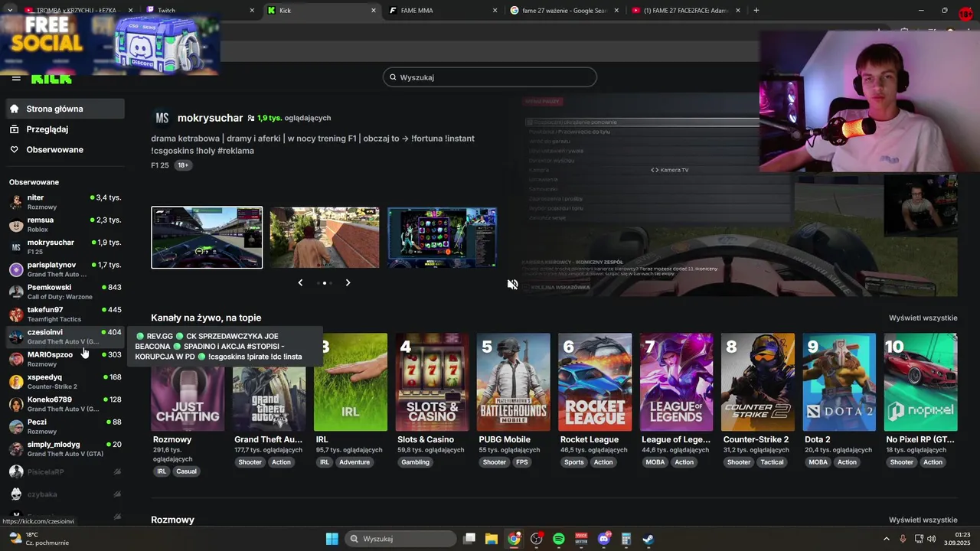Click the Windows taskbar Wyszukaj search box

pos(400,539)
